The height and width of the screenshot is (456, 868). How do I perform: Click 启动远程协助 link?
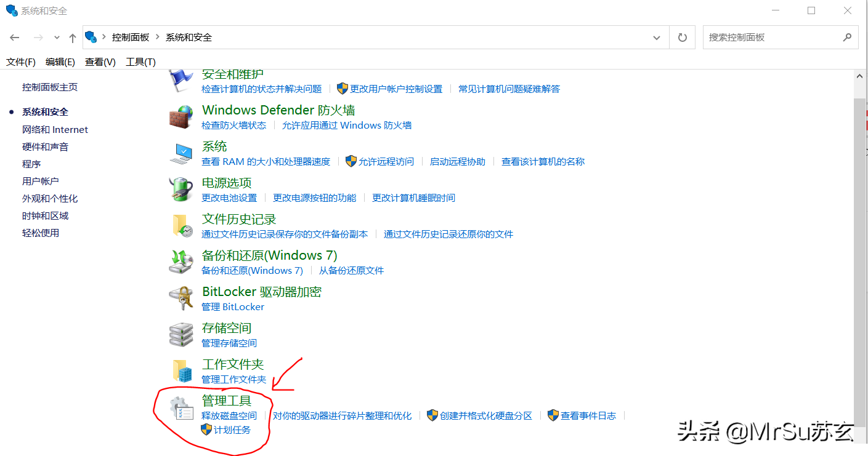point(458,161)
